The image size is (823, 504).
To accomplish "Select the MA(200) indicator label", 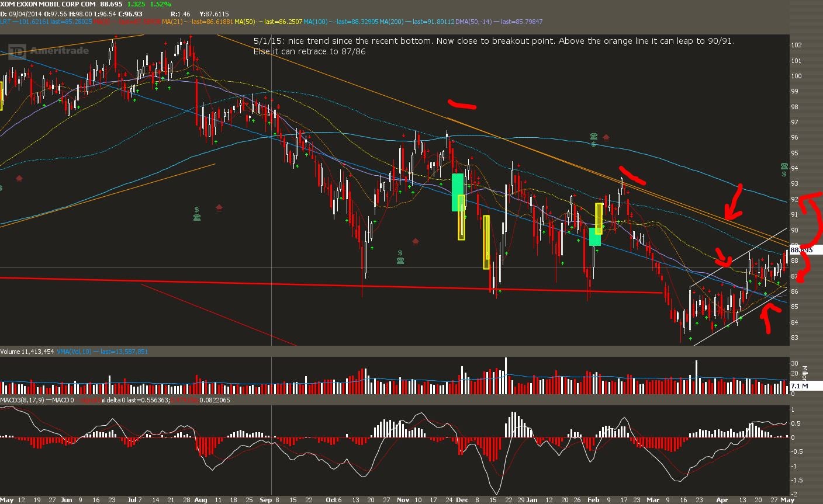I will click(x=392, y=22).
